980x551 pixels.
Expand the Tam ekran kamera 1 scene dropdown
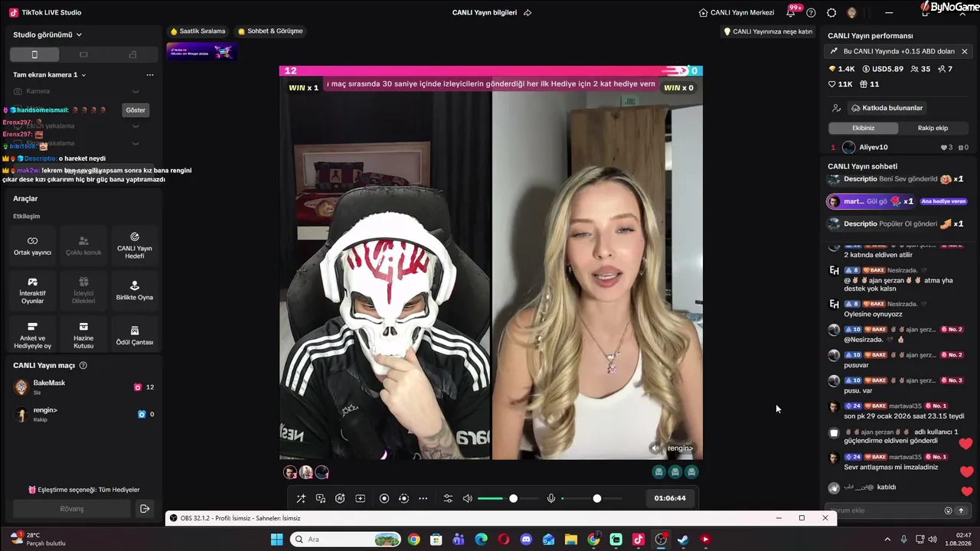click(x=50, y=75)
